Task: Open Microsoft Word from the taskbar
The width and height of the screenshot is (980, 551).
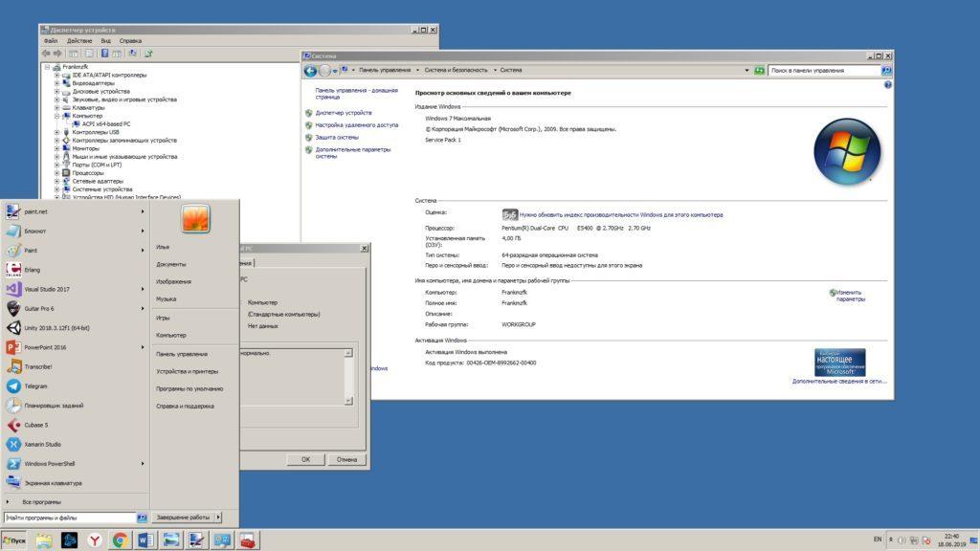Action: click(145, 540)
